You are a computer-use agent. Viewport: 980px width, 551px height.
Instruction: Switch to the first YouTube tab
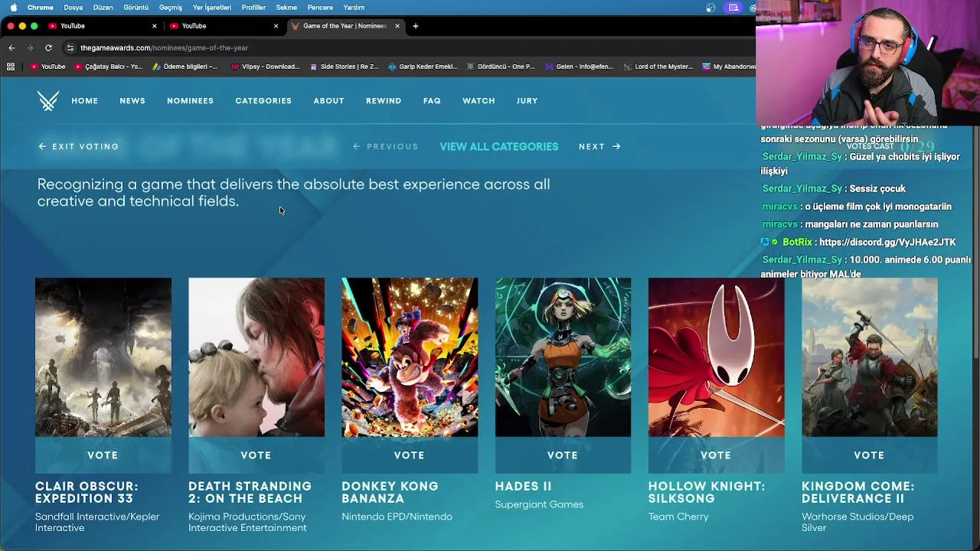(x=103, y=26)
